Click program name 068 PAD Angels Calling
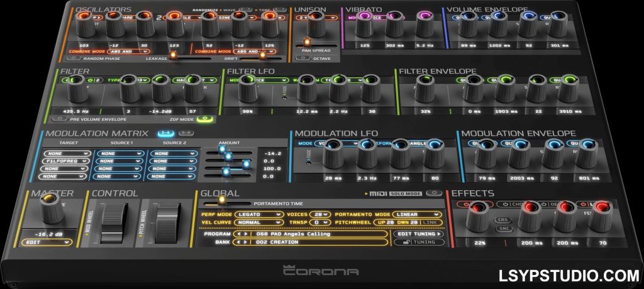This screenshot has height=289, width=644. [x=293, y=234]
